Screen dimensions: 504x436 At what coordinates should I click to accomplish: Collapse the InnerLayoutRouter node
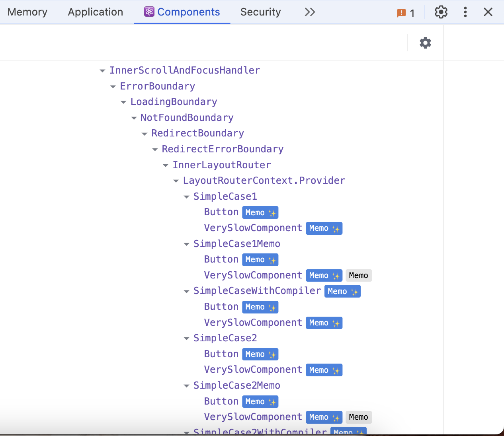tap(166, 165)
